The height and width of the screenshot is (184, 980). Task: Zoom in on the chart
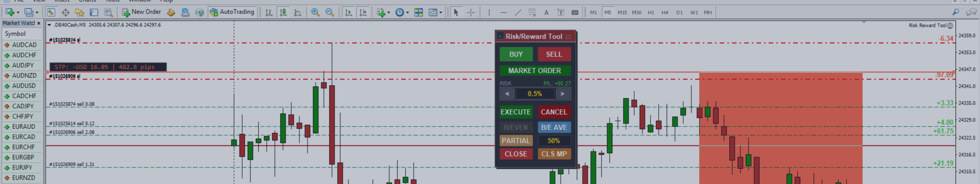click(x=315, y=12)
